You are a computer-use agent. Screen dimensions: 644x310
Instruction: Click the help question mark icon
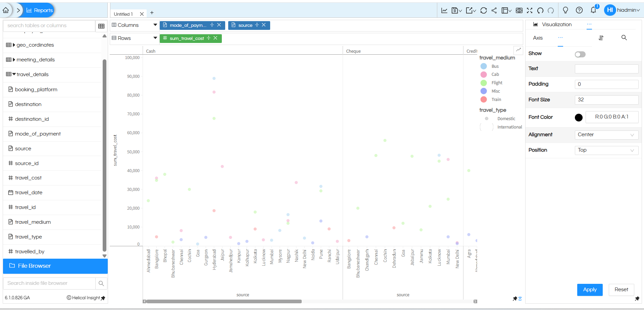579,10
